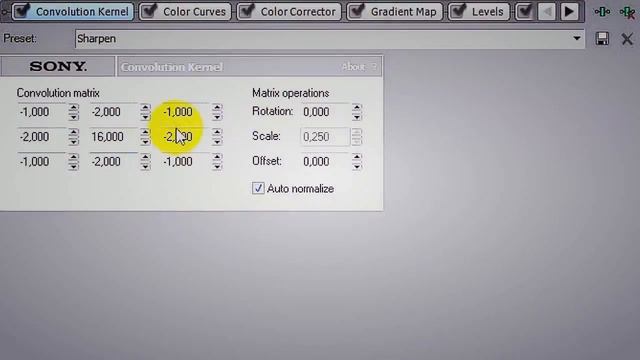The image size is (640, 360).
Task: Remove the selected plug-in icon
Action: (627, 11)
